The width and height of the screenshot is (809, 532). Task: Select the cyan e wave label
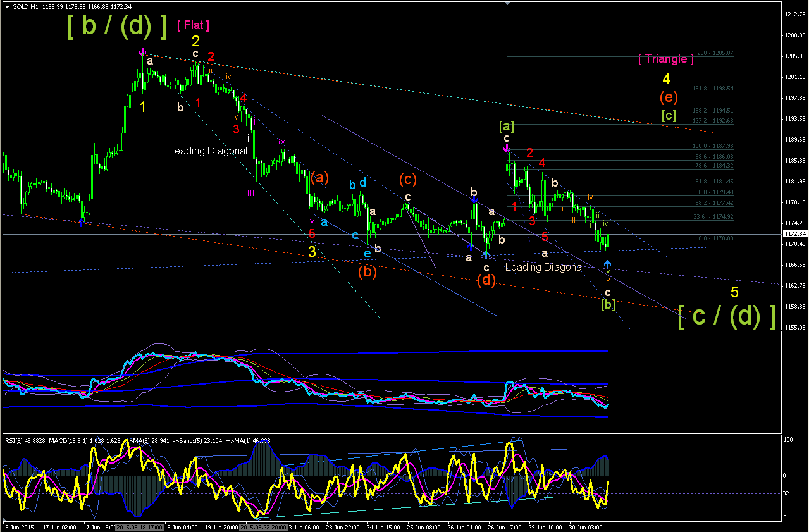(x=367, y=253)
